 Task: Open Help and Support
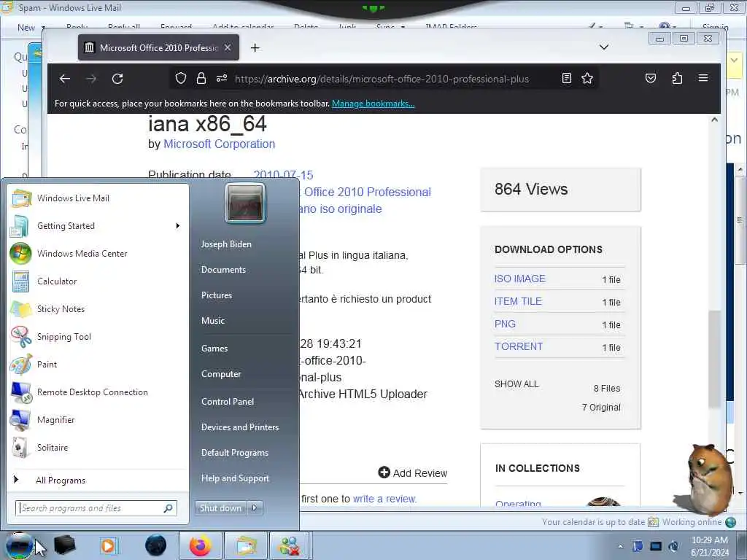(235, 478)
